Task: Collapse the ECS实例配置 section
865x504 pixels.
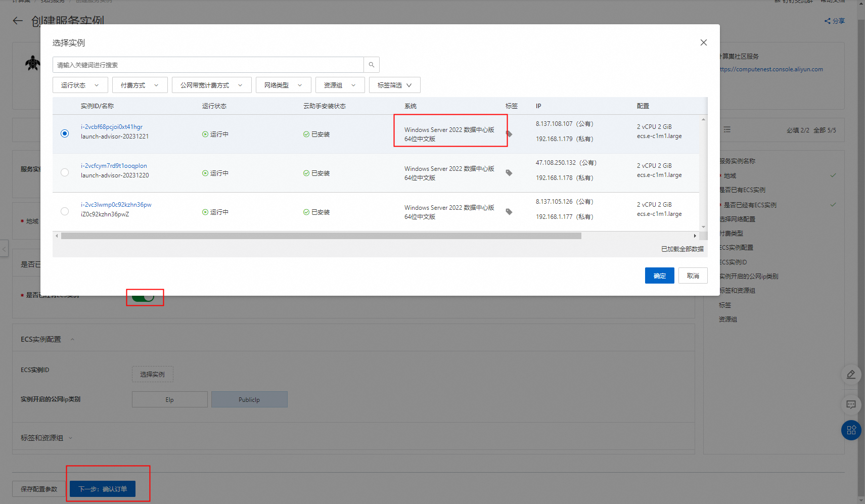Action: [x=72, y=339]
